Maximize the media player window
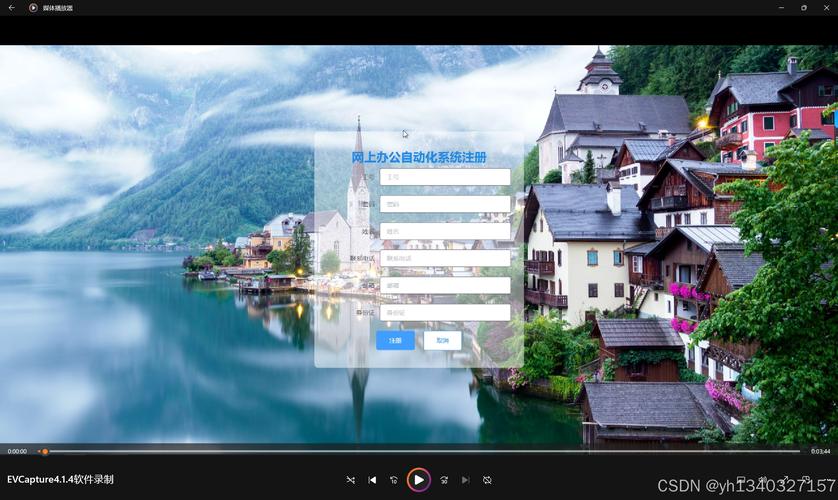The width and height of the screenshot is (838, 500). tap(803, 8)
